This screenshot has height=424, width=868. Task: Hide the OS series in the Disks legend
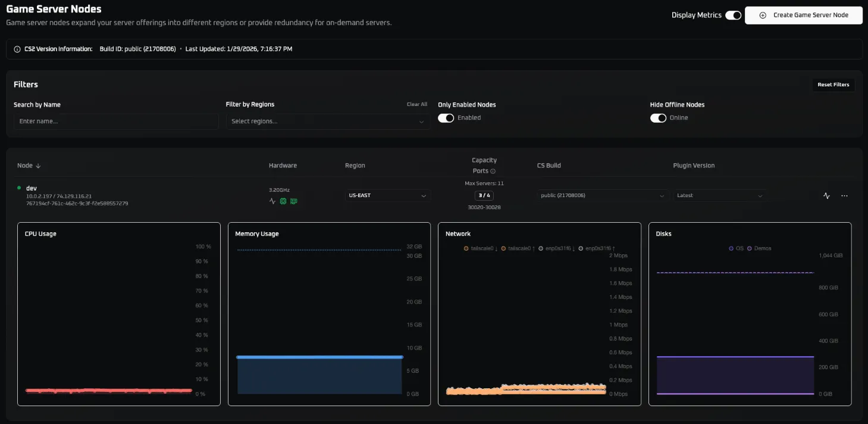(x=737, y=248)
